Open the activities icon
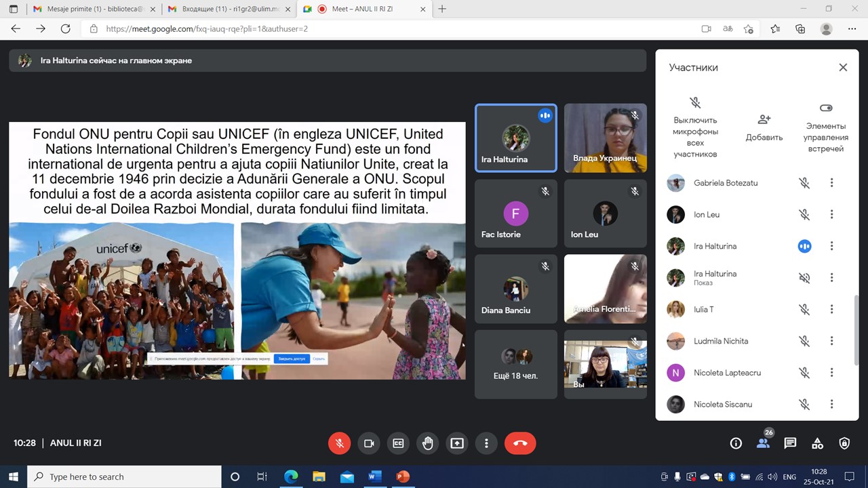The width and height of the screenshot is (868, 488). tap(817, 443)
